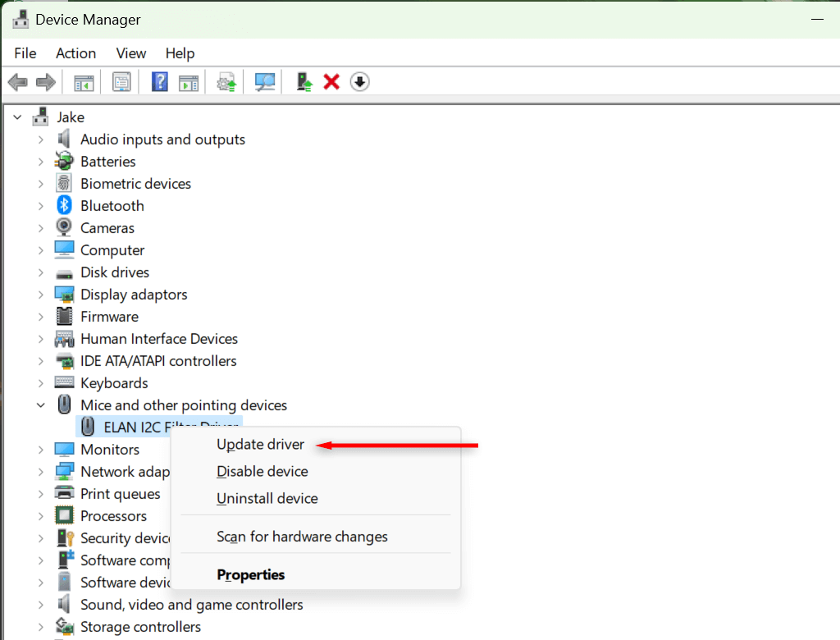Minimize the Device Manager window

[x=817, y=20]
